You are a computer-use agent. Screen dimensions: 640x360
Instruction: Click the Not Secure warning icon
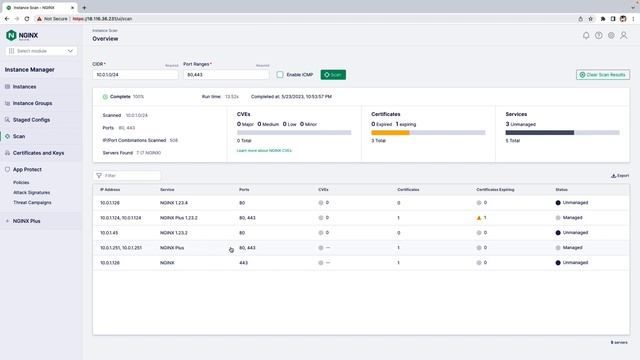pyautogui.click(x=40, y=19)
